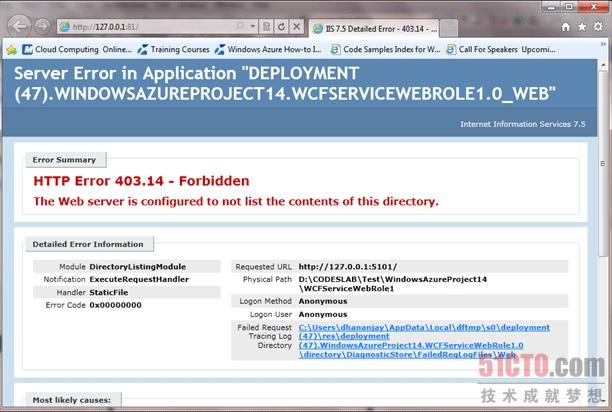Image resolution: width=612 pixels, height=412 pixels.
Task: Maximize the browser window
Action: point(569,7)
